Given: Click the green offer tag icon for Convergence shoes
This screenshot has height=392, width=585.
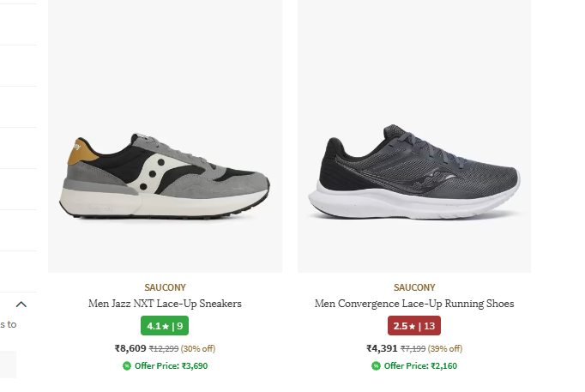Looking at the screenshot, I should click(x=376, y=366).
